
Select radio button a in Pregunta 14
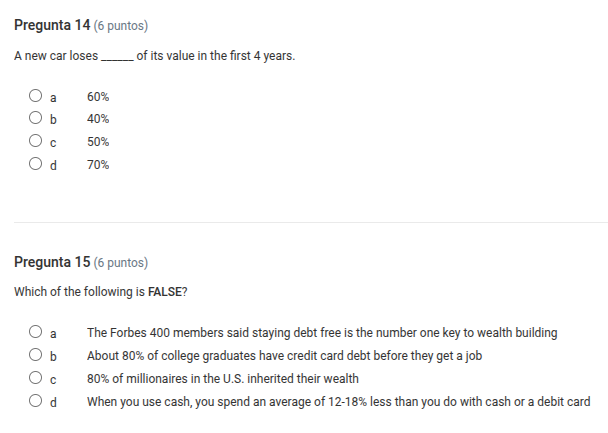click(x=35, y=97)
